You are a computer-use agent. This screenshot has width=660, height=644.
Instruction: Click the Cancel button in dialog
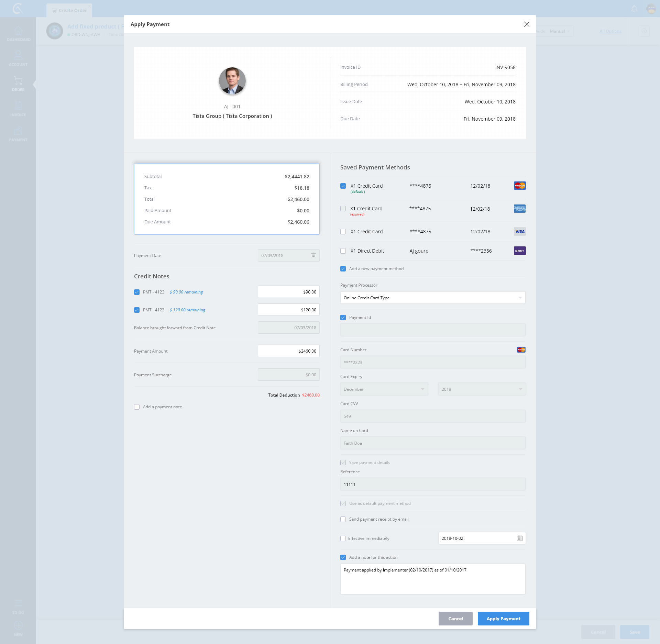coord(455,619)
